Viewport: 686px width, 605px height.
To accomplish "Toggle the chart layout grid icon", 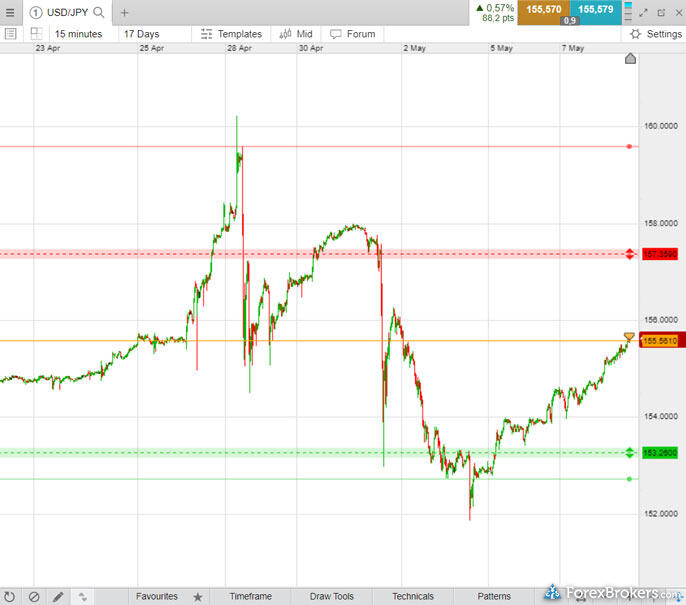I will 36,34.
